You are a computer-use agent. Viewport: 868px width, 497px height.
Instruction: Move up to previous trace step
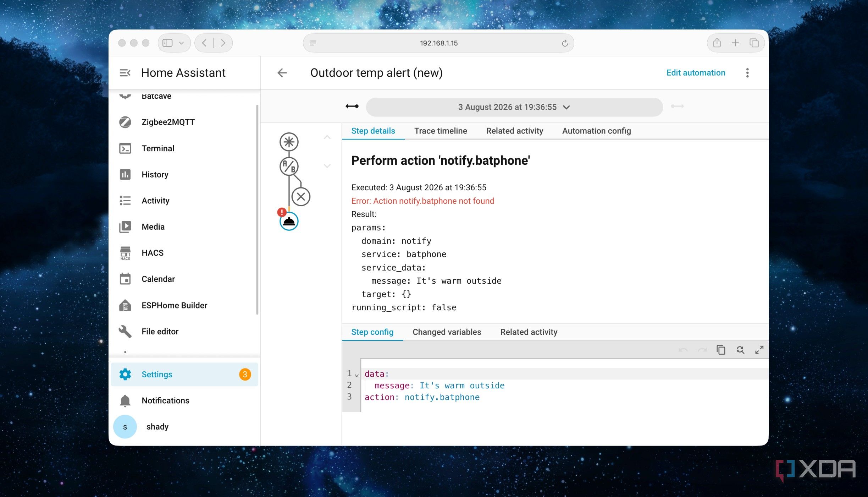point(327,137)
